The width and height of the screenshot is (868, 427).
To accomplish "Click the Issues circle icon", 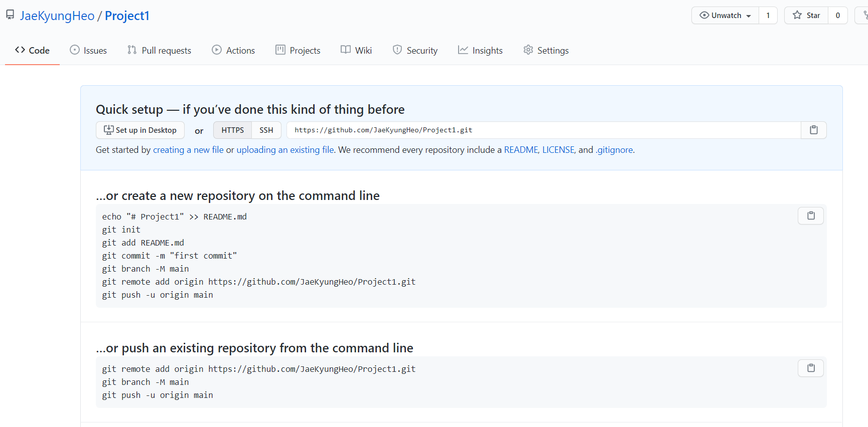I will point(75,50).
